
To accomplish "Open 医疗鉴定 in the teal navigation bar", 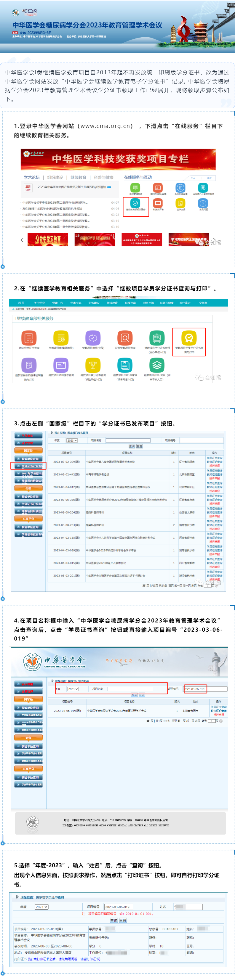I will [x=185, y=303].
